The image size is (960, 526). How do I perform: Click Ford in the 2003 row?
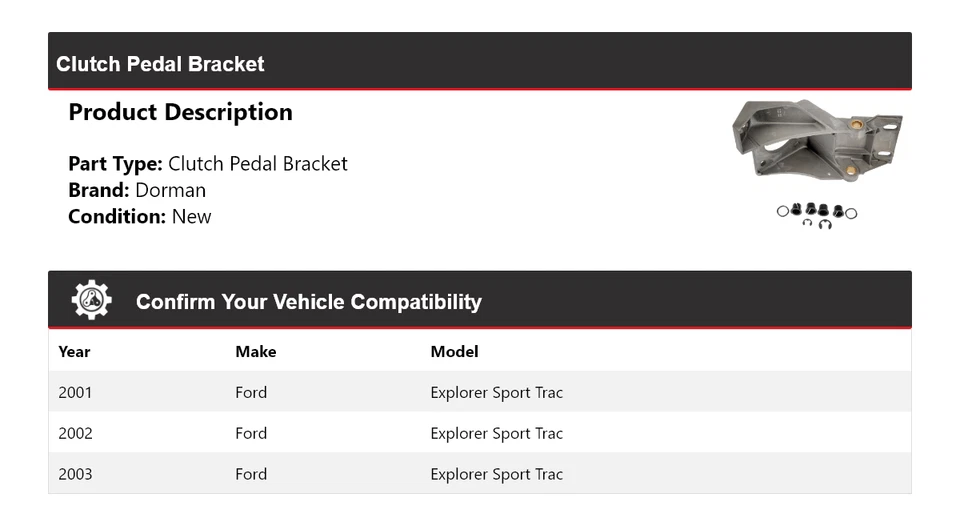click(x=251, y=474)
